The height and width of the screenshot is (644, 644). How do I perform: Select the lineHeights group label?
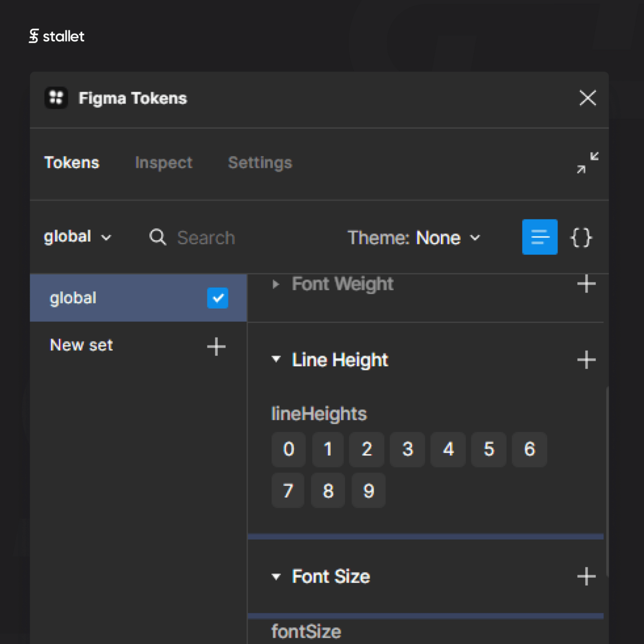[x=319, y=414]
